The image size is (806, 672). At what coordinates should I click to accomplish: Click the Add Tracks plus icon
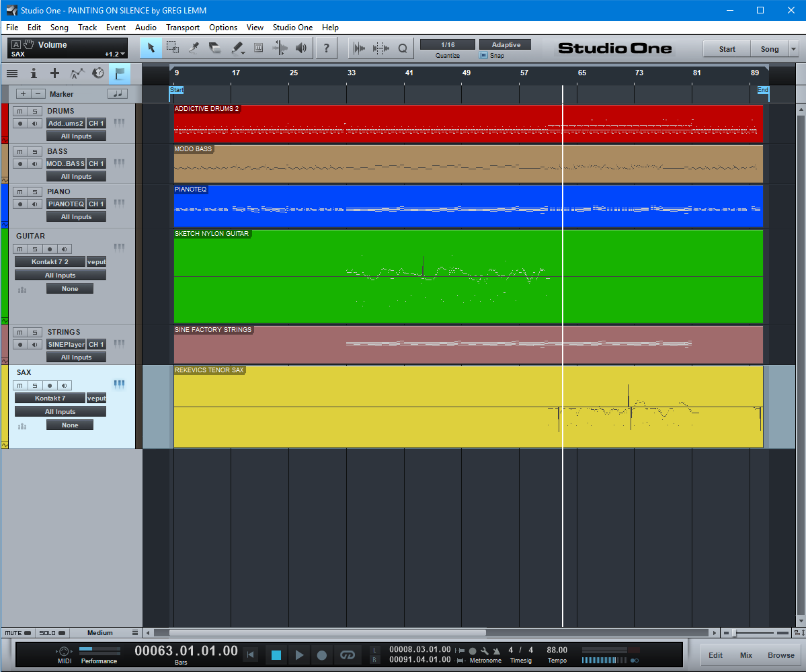tap(54, 73)
